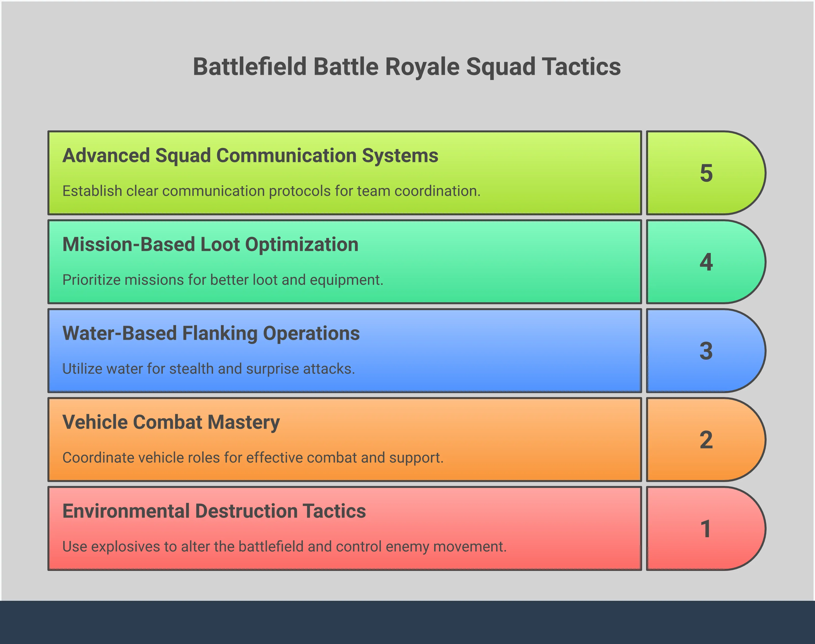
Task: Select the red number 1 badge
Action: 706,529
